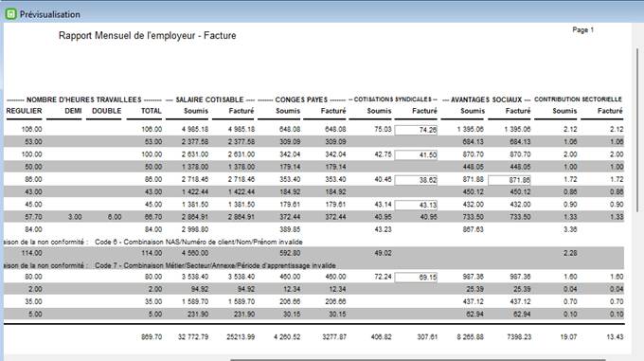Click the 43.14 cotisations Soumis value

(x=383, y=204)
